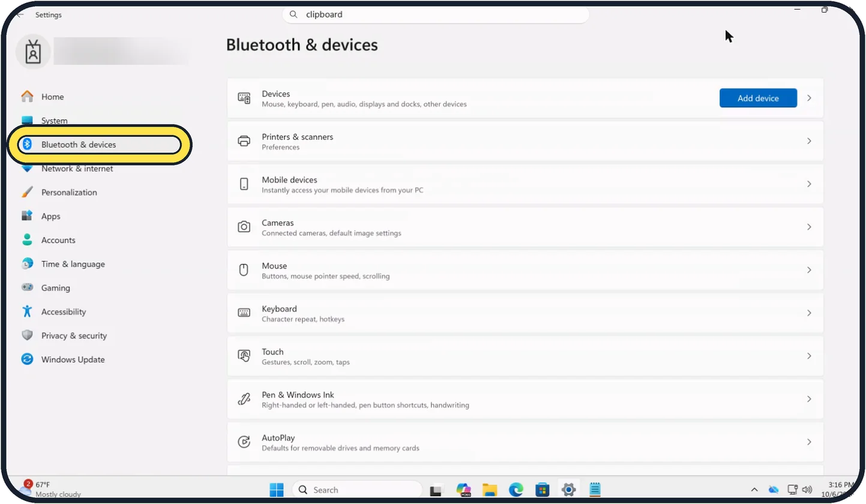This screenshot has width=866, height=504.
Task: Click the Gaming controller icon in sidebar
Action: 27,287
